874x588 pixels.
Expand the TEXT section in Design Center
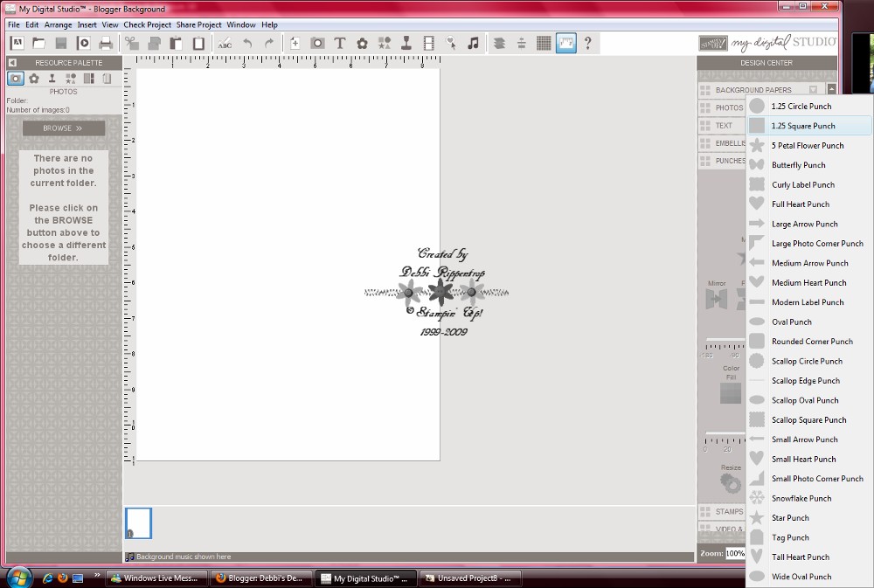pos(723,126)
